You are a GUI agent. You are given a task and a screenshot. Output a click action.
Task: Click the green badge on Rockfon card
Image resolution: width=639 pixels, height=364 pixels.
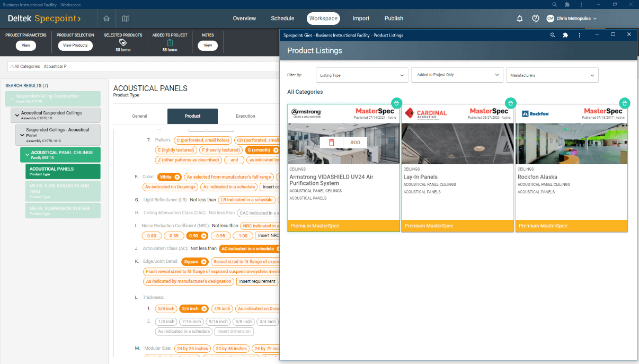tap(625, 103)
